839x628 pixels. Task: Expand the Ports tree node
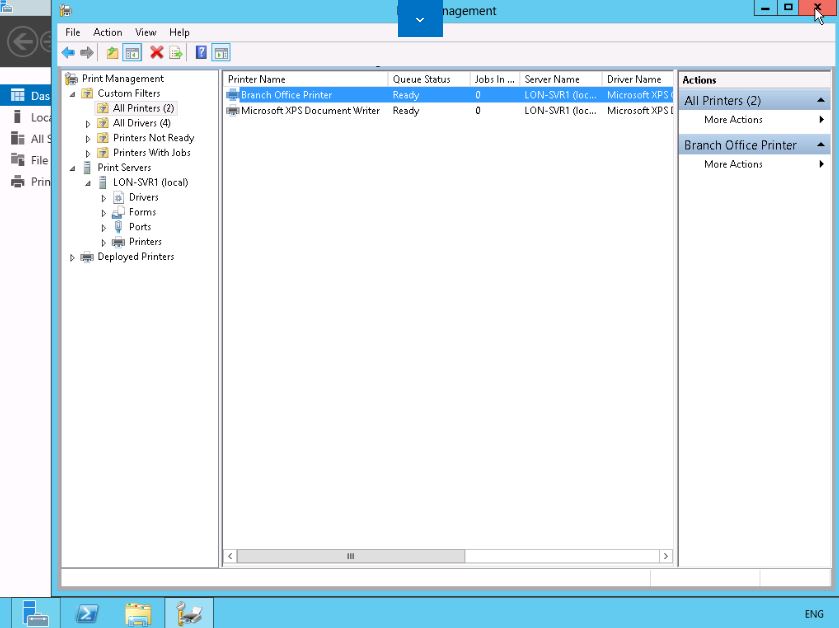click(x=104, y=228)
